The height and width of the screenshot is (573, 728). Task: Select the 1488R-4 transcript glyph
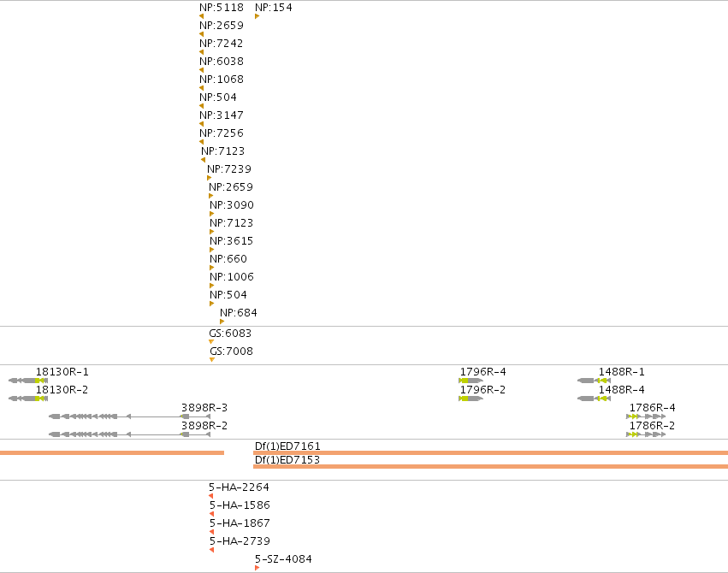(594, 399)
